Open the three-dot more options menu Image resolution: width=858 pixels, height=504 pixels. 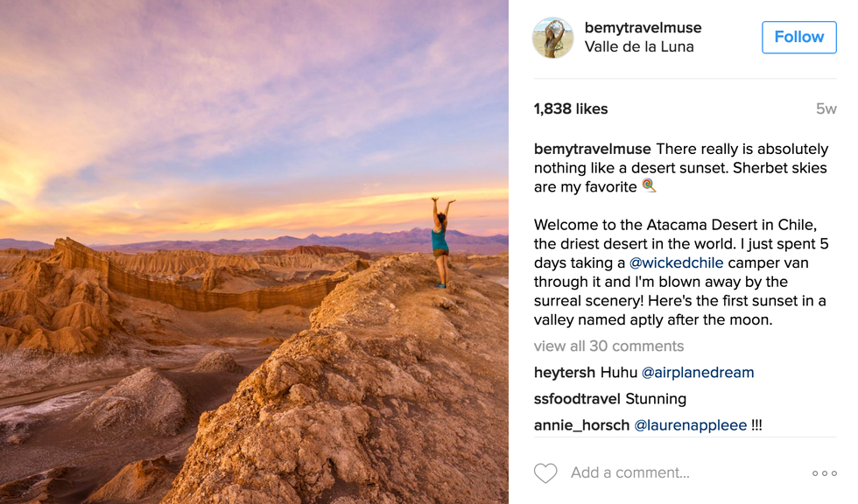(824, 473)
